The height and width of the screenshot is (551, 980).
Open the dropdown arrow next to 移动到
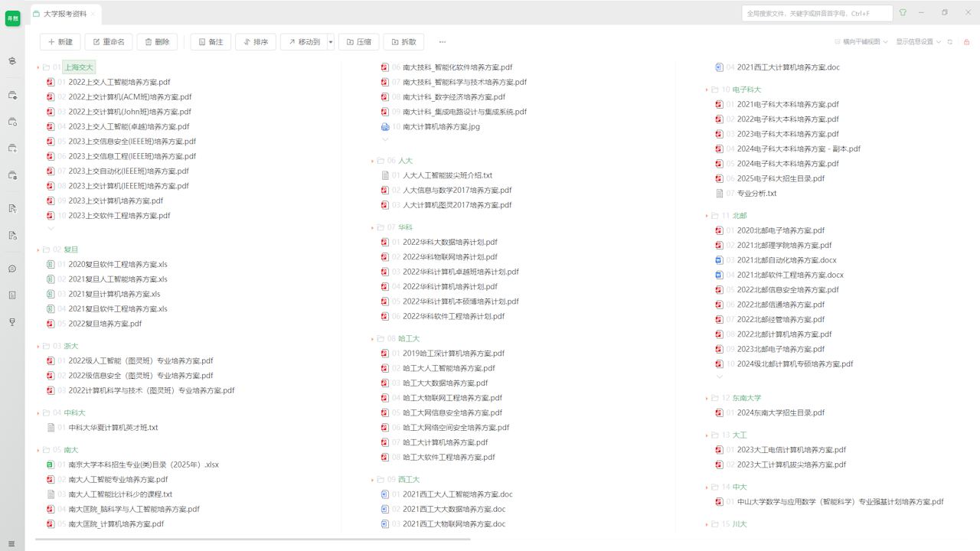coord(331,42)
